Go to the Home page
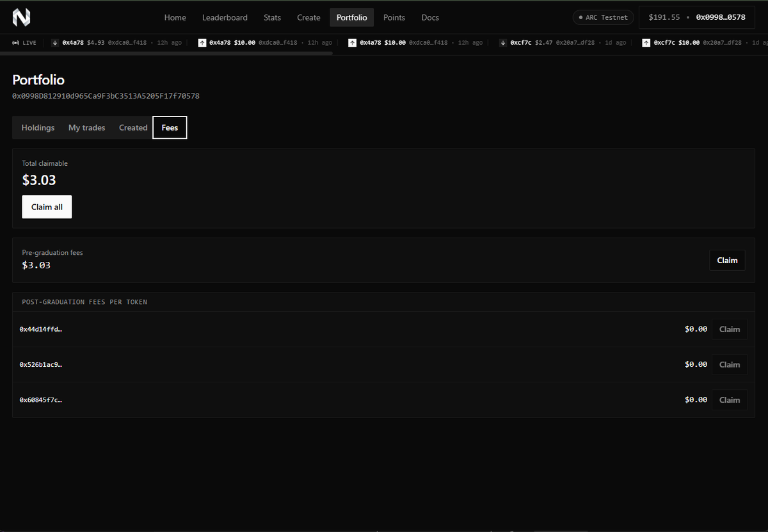 click(175, 17)
